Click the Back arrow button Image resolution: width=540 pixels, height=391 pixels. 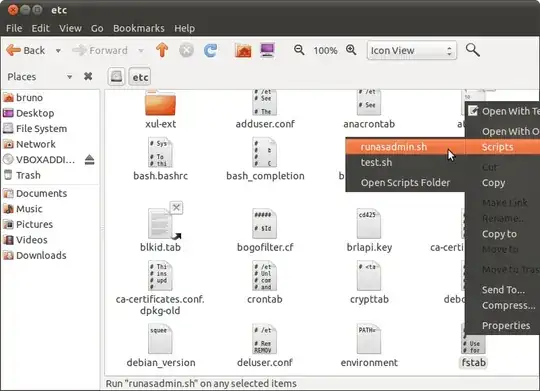[26, 51]
